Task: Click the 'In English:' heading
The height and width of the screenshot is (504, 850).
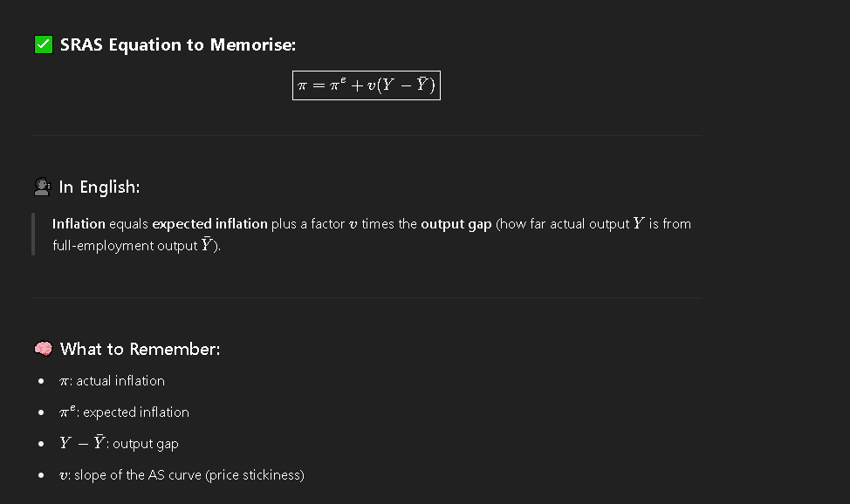Action: click(x=99, y=187)
